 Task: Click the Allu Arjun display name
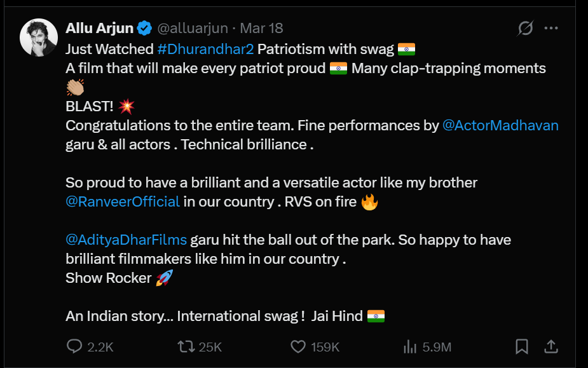point(100,29)
